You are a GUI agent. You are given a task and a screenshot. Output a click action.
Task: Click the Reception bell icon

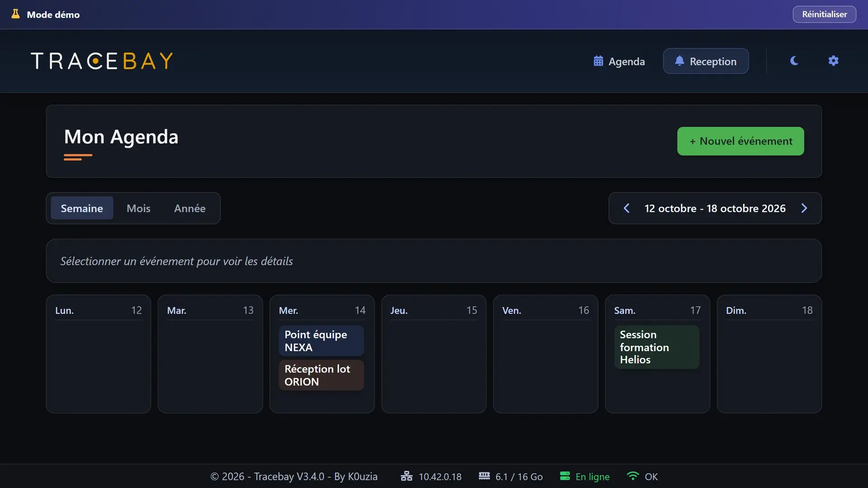679,61
